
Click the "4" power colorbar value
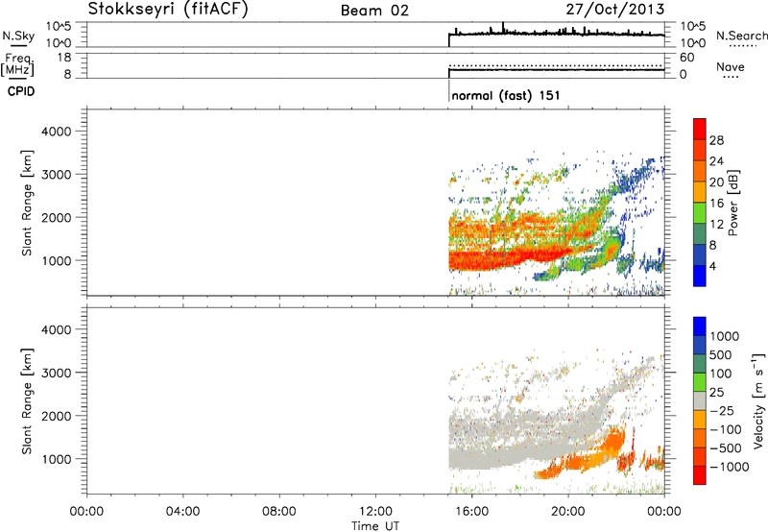coord(712,266)
